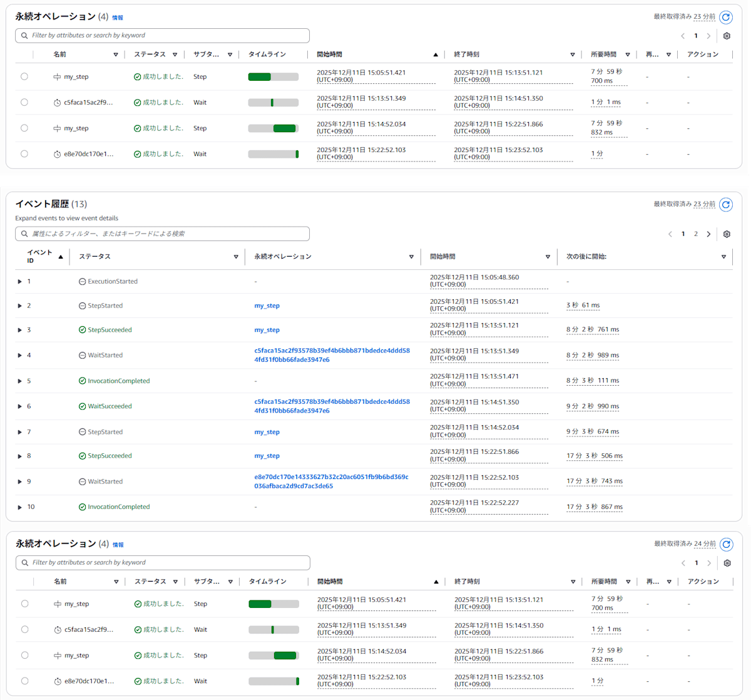Refresh the イベント履歴 panel

pyautogui.click(x=726, y=204)
